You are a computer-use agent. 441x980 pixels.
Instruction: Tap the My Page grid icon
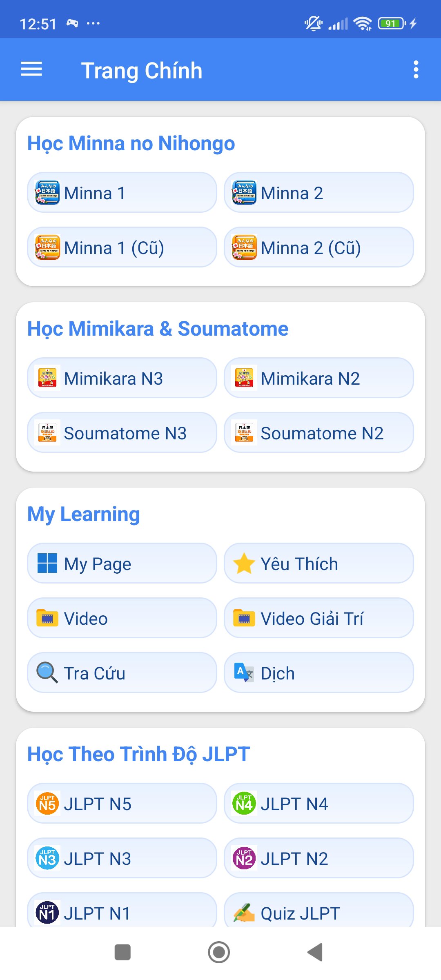tap(47, 563)
